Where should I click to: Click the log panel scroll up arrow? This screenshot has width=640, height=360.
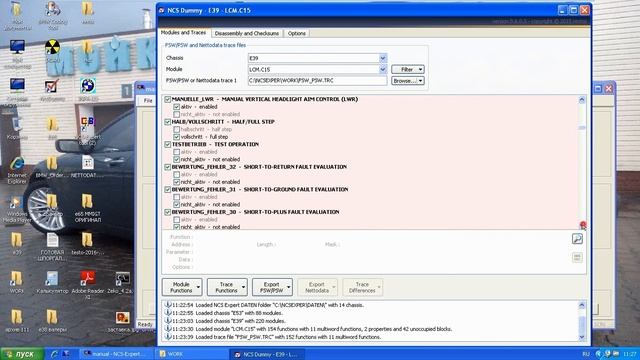582,305
